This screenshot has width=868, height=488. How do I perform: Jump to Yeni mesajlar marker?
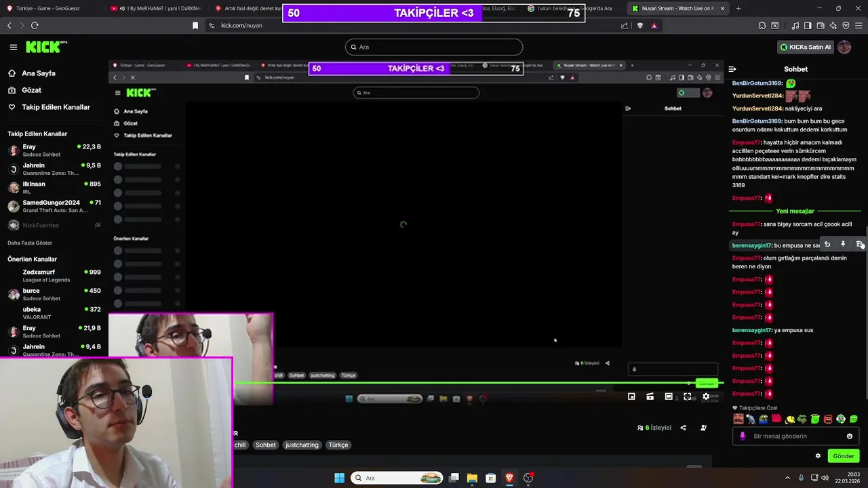click(795, 211)
